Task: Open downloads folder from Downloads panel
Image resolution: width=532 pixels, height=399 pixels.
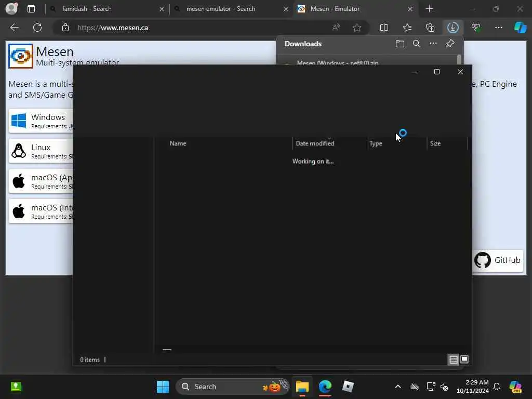Action: click(x=400, y=44)
